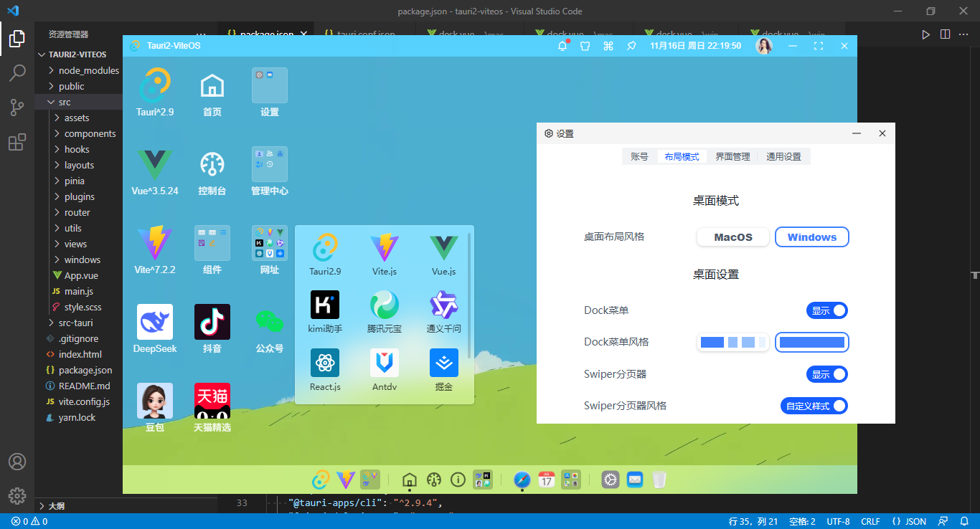This screenshot has height=529, width=980.
Task: Open kimi助手 inside the folder popup
Action: tap(324, 304)
